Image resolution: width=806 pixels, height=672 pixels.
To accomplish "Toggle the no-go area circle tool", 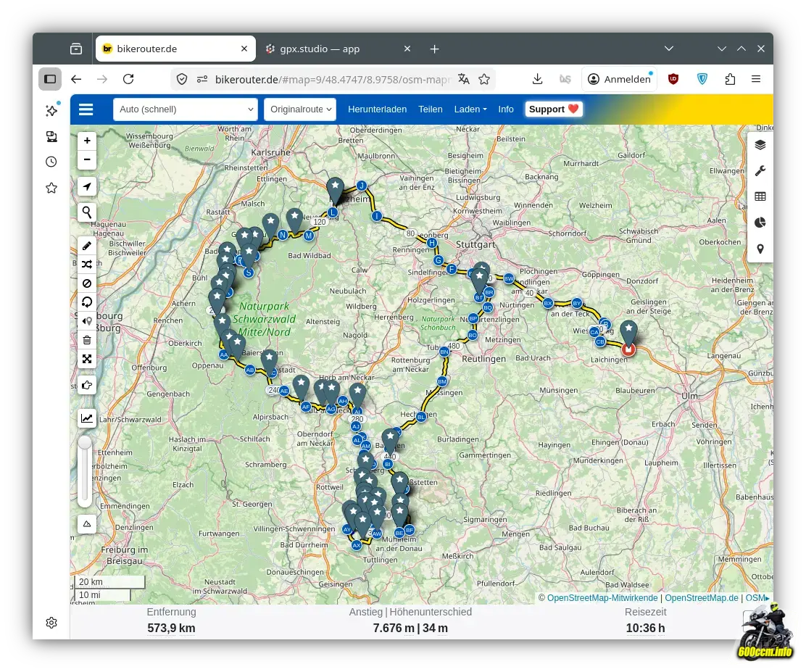I will (87, 283).
